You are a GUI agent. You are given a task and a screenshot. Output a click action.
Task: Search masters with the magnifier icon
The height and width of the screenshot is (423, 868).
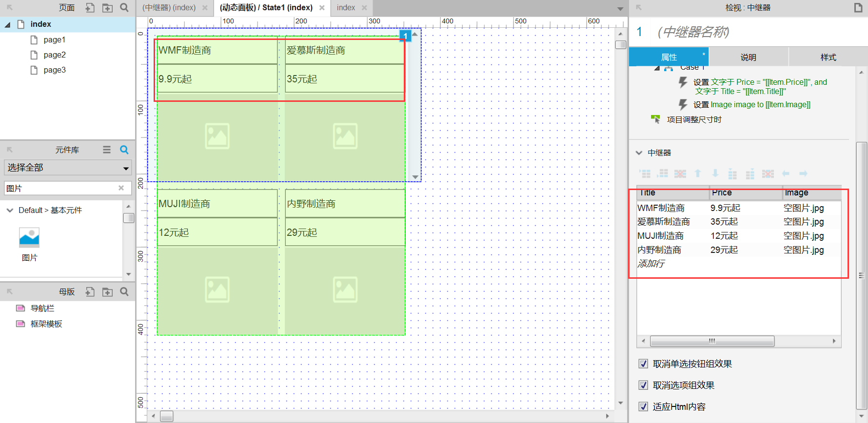click(x=124, y=291)
